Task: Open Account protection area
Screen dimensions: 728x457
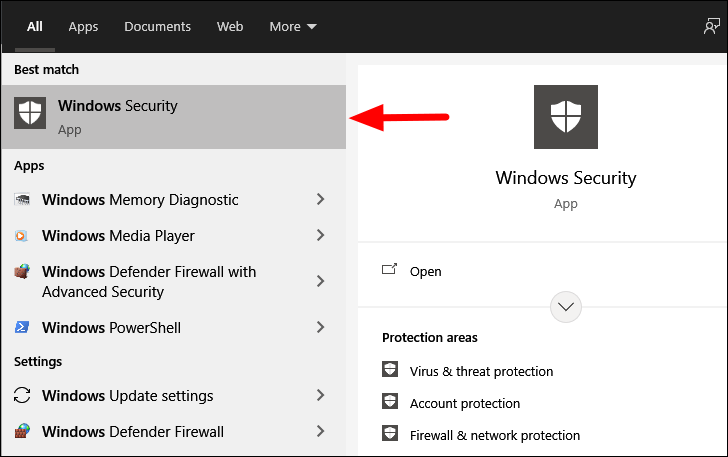Action: click(x=465, y=403)
